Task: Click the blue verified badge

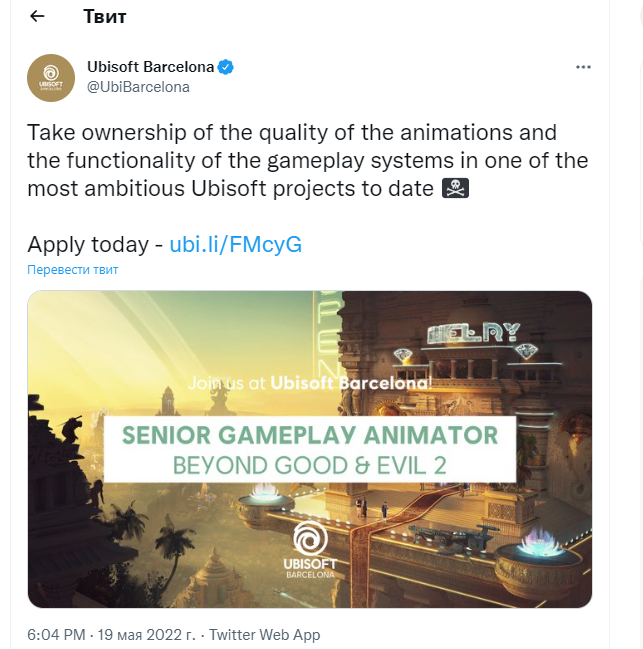Action: pyautogui.click(x=227, y=68)
